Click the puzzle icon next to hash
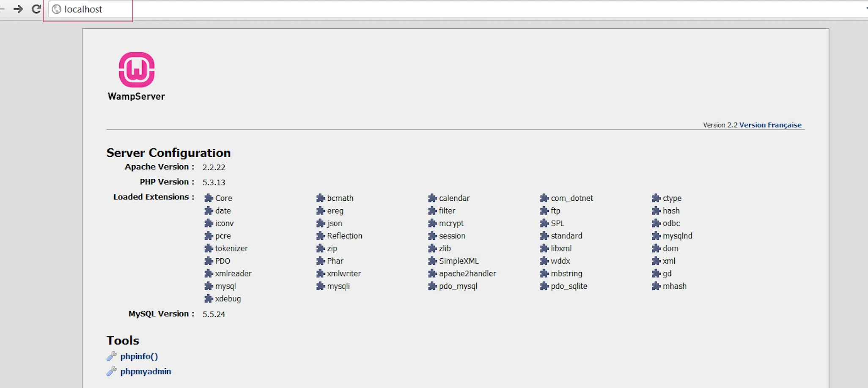868x388 pixels. click(x=656, y=210)
